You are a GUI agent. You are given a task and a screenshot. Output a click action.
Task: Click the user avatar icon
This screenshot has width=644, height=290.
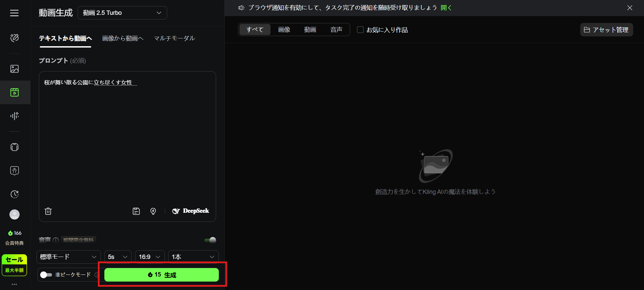click(15, 214)
